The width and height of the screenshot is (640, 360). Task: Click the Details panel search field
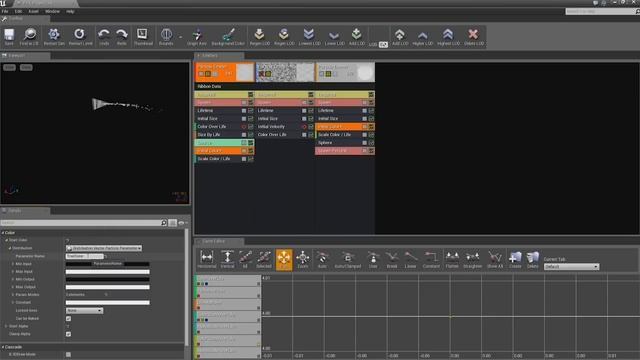click(x=84, y=223)
